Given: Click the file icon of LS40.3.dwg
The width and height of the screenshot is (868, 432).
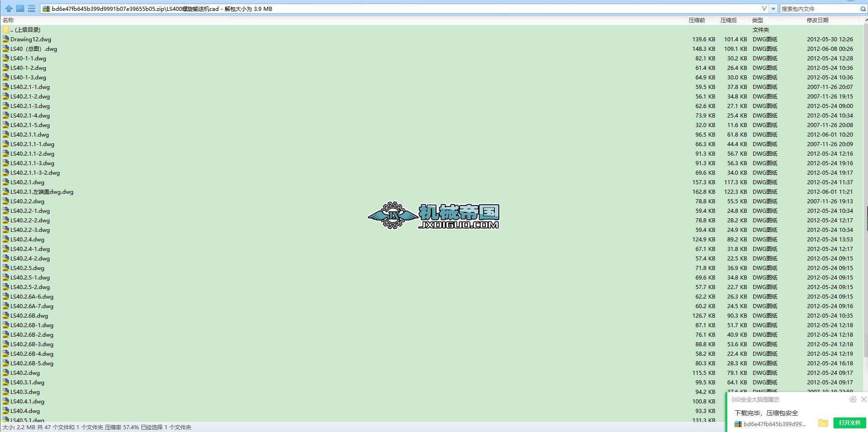Looking at the screenshot, I should [6, 392].
